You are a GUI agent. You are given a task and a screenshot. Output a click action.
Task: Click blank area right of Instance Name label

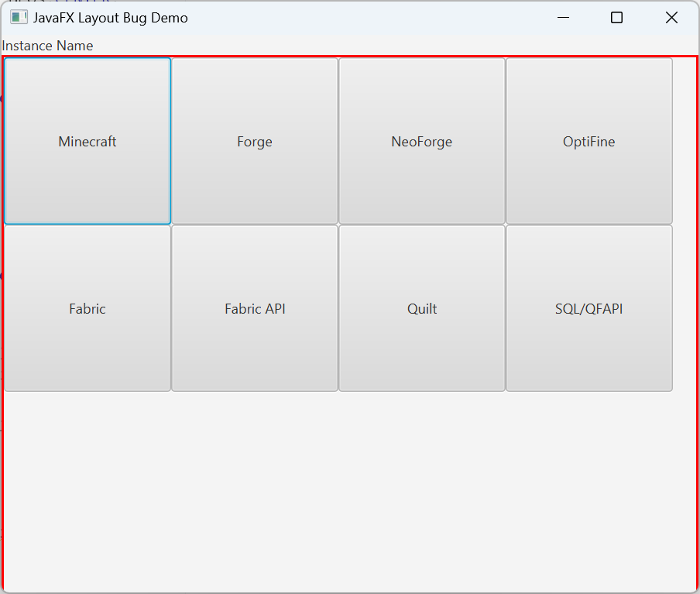(x=387, y=46)
